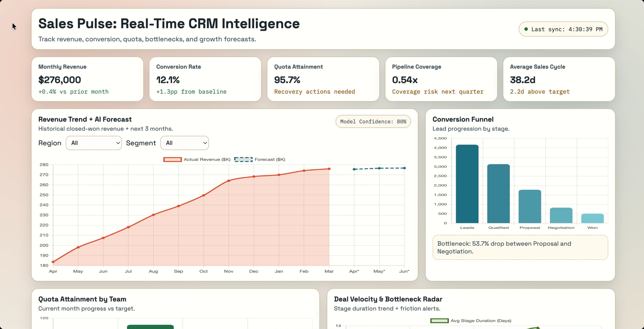Click the Model Confidence 80% badge
The height and width of the screenshot is (329, 644).
[373, 121]
